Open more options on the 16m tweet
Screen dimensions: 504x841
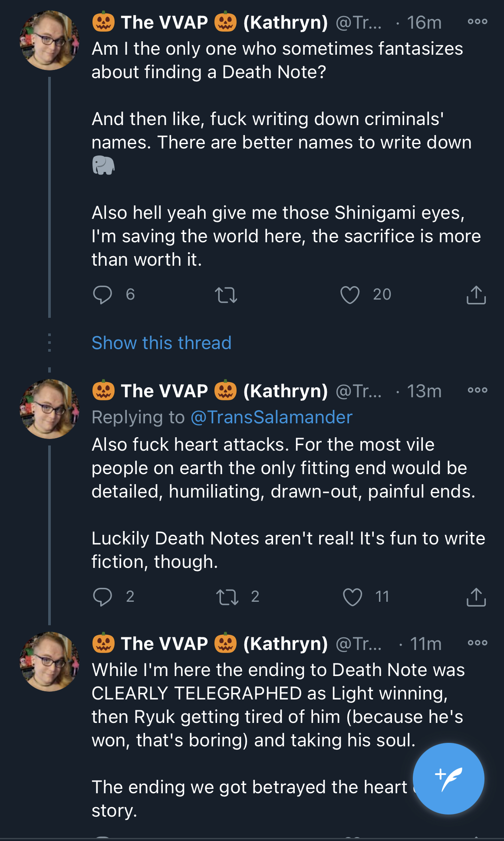(478, 22)
